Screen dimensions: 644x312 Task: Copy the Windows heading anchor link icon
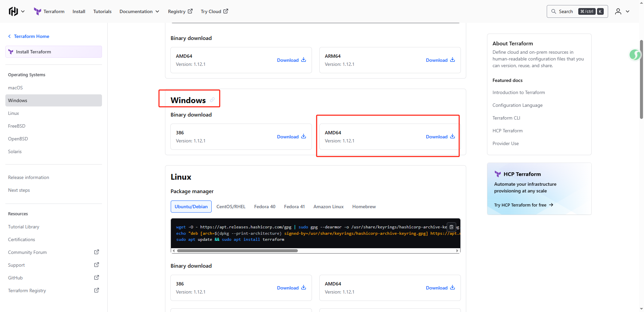(212, 100)
